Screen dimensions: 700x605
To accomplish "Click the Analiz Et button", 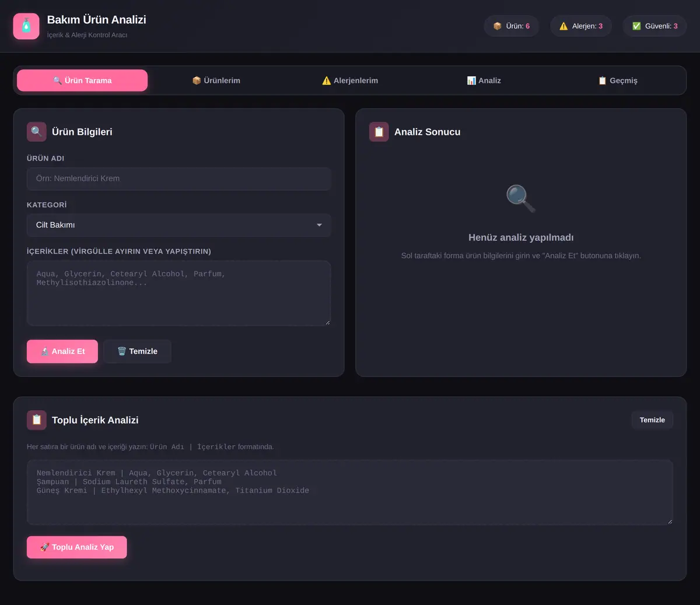I will pos(62,351).
